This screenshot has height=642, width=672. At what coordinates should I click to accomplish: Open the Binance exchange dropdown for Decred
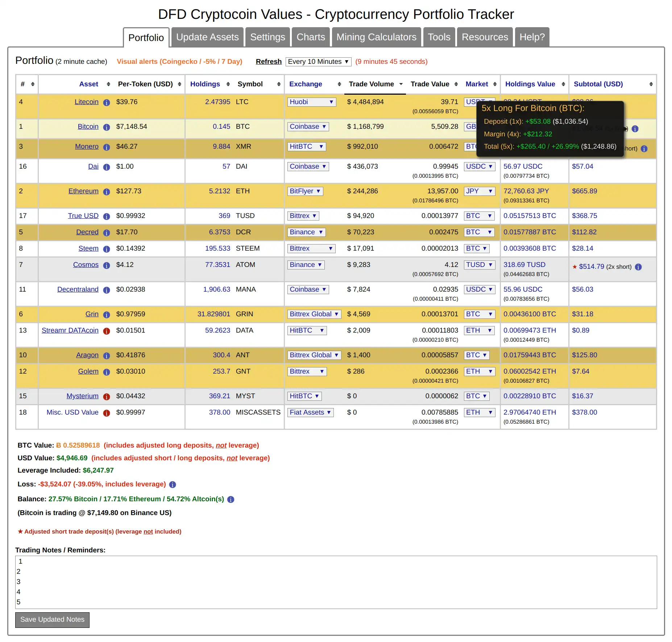[x=307, y=232]
